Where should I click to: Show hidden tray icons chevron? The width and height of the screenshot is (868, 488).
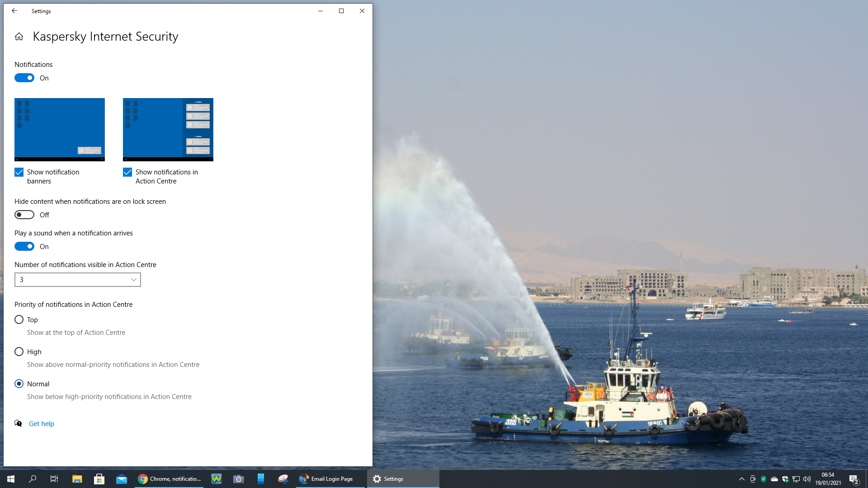pos(742,479)
